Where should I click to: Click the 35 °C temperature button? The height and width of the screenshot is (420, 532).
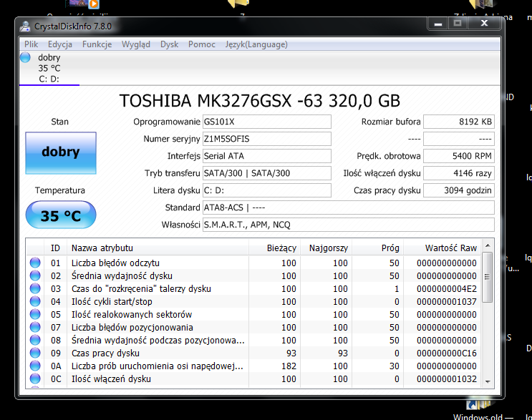point(61,215)
